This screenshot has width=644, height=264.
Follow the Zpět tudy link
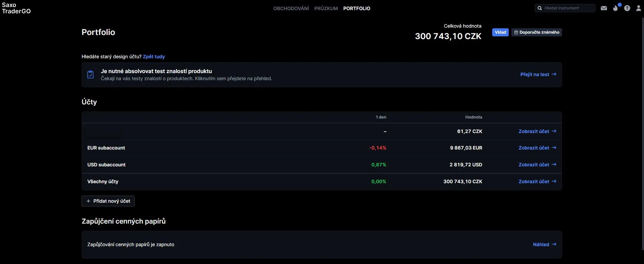[x=154, y=57]
